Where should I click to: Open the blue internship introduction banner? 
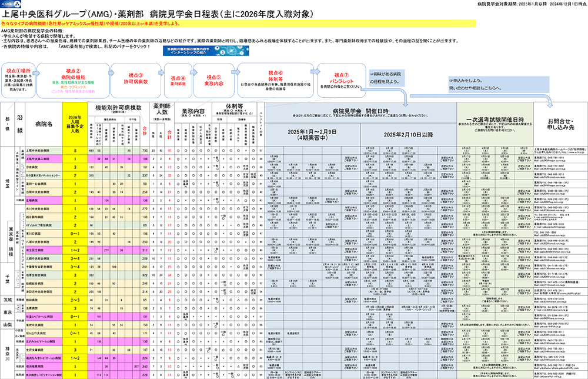click(206, 51)
